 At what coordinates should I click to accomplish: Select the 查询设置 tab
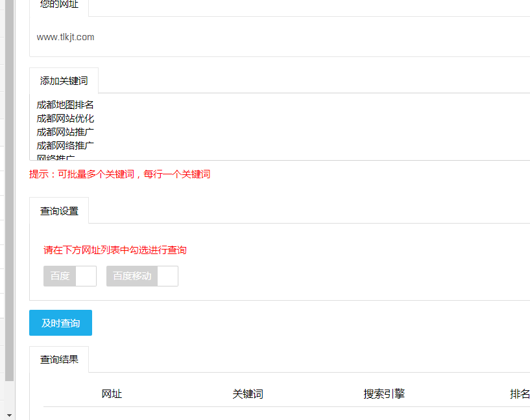[59, 210]
